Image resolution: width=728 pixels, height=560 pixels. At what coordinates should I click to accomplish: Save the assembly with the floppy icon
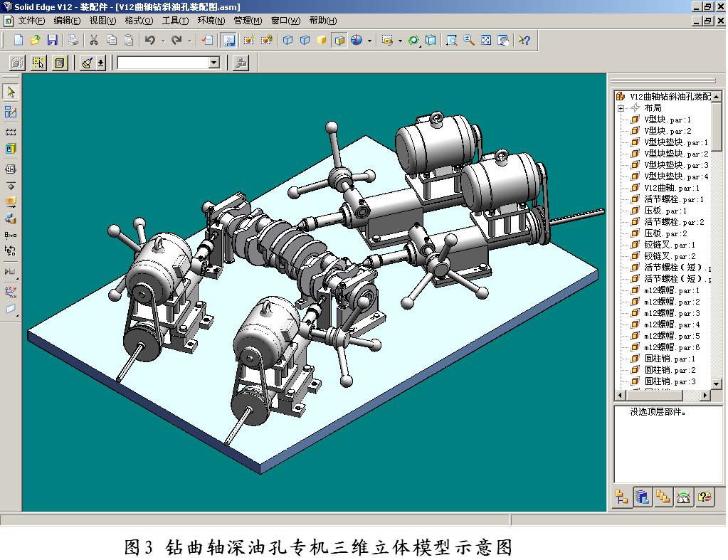coord(52,41)
